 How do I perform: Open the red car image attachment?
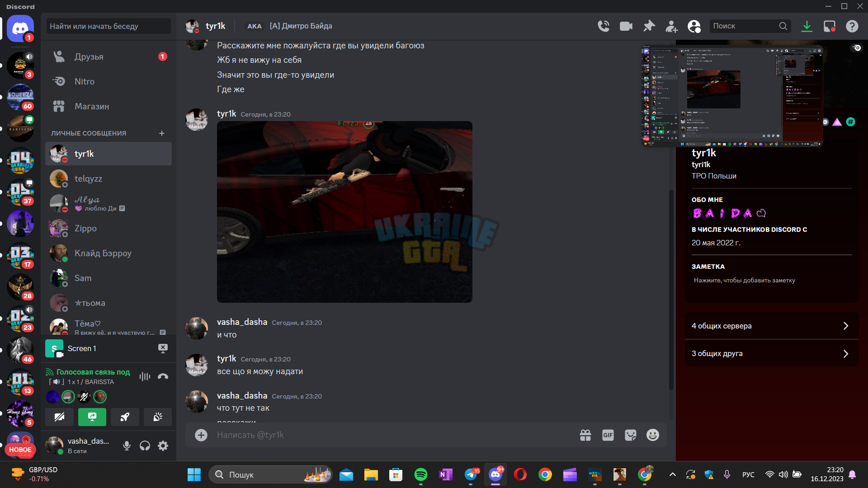pos(344,212)
